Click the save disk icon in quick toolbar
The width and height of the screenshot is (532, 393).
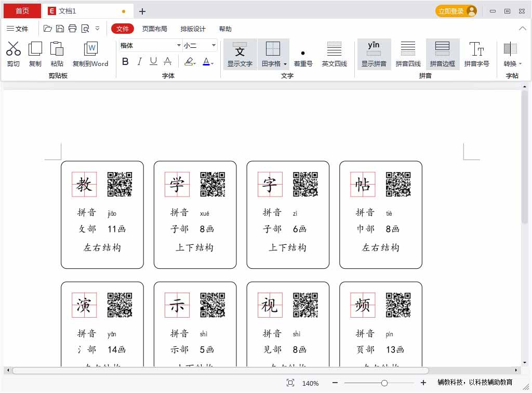60,29
